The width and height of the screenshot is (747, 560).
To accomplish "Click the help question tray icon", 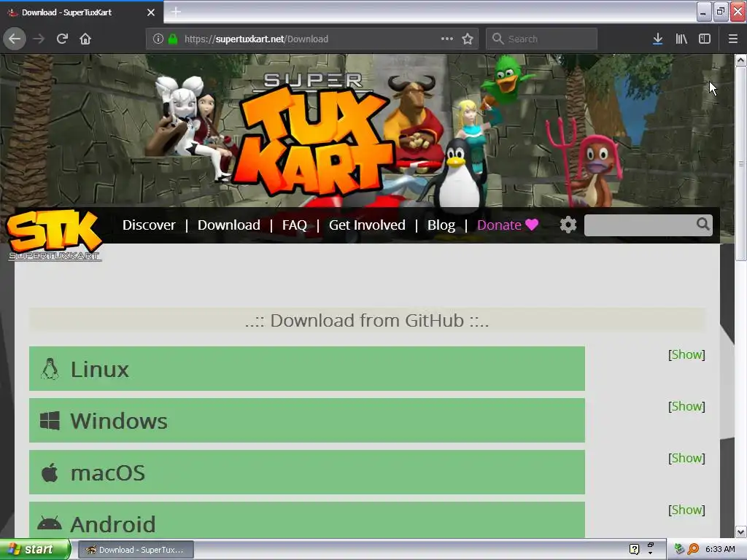I will 634,549.
